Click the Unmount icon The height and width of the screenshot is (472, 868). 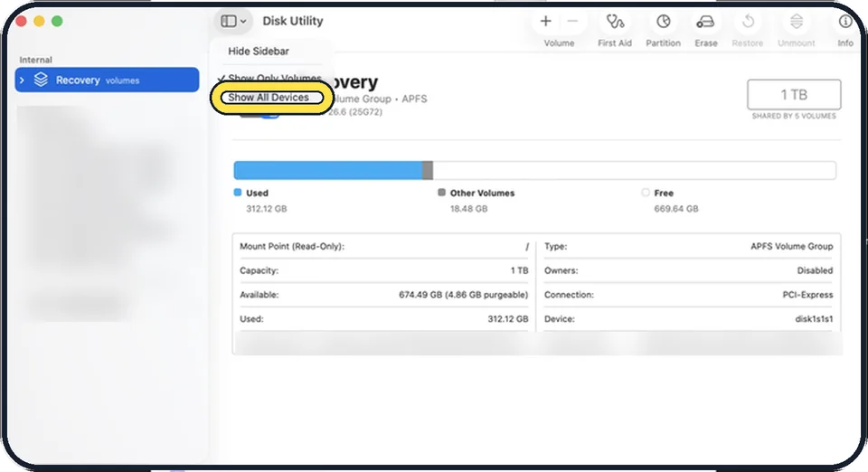point(796,22)
